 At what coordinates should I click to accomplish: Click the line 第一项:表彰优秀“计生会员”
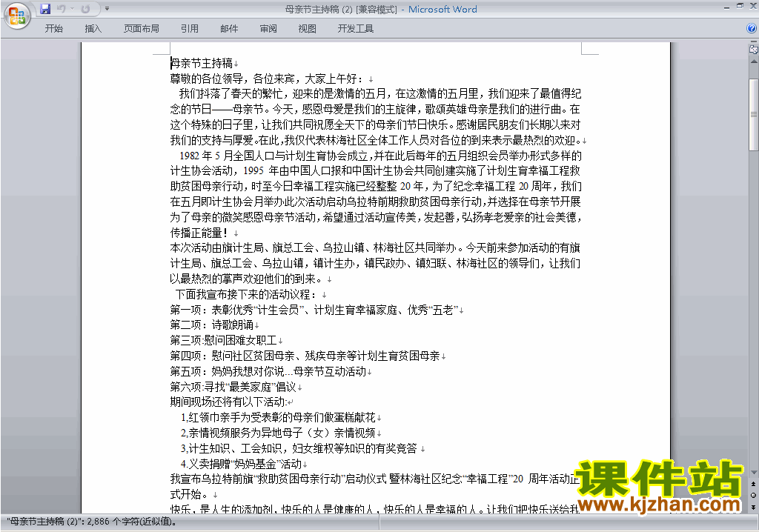click(314, 310)
